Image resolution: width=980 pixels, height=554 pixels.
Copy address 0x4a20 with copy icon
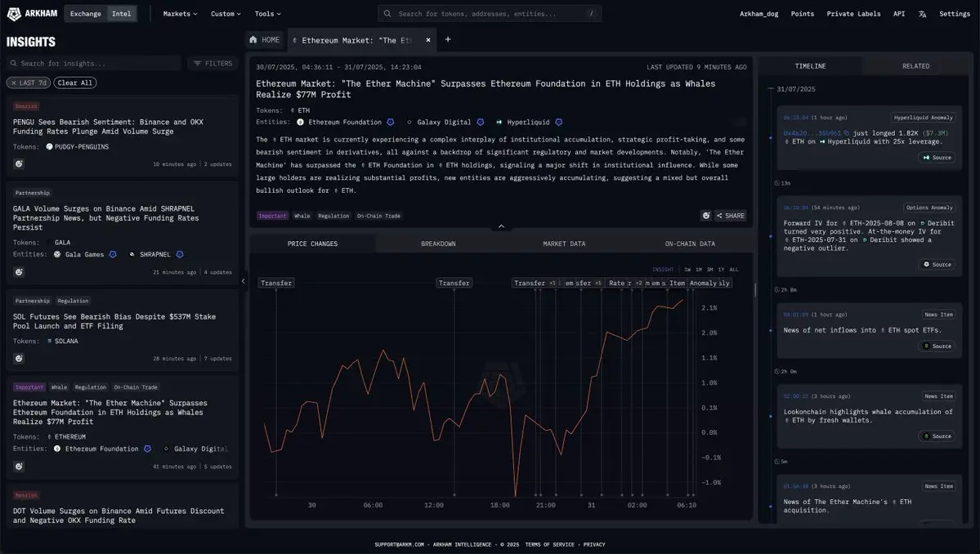(846, 133)
